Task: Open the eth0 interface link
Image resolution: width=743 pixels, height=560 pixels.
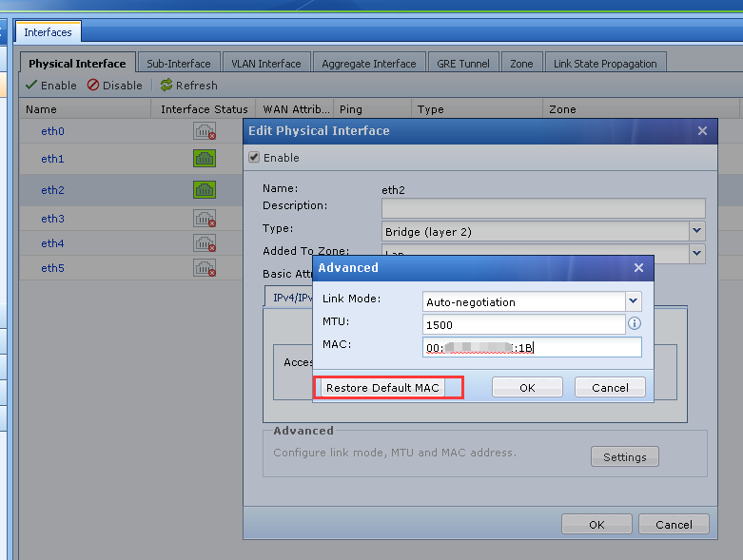Action: [52, 131]
